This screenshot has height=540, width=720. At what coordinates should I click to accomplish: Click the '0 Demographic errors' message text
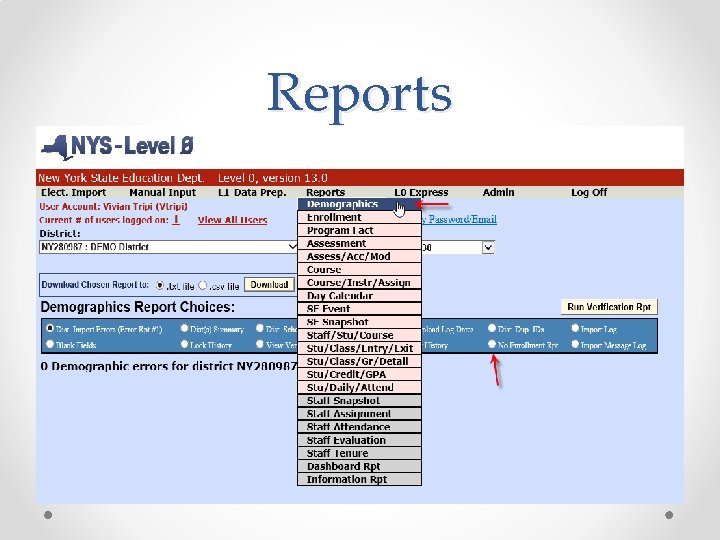click(x=169, y=366)
